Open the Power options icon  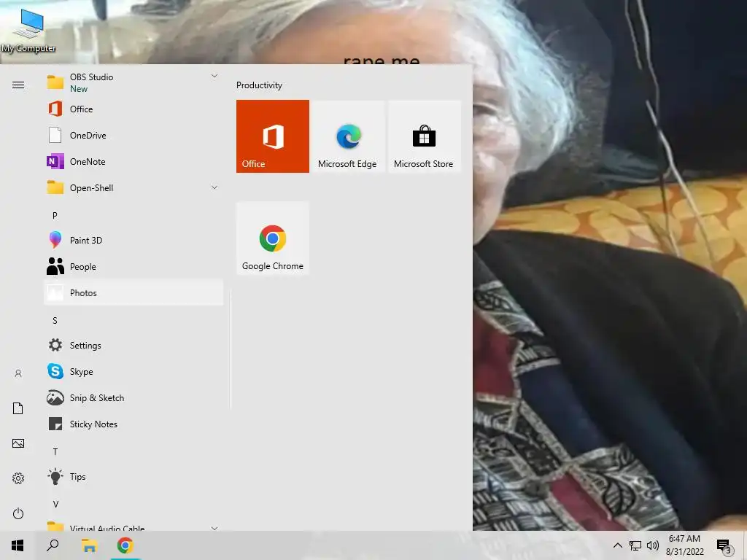tap(18, 513)
